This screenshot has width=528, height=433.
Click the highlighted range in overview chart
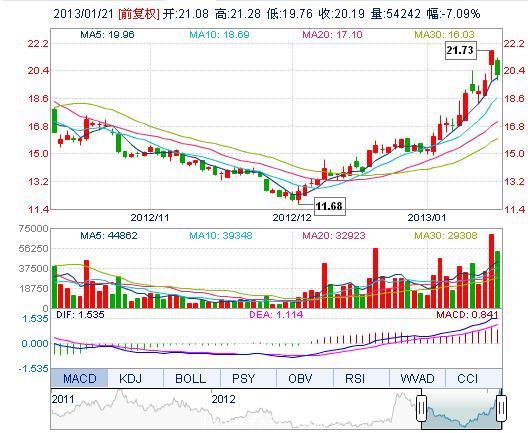pos(461,409)
